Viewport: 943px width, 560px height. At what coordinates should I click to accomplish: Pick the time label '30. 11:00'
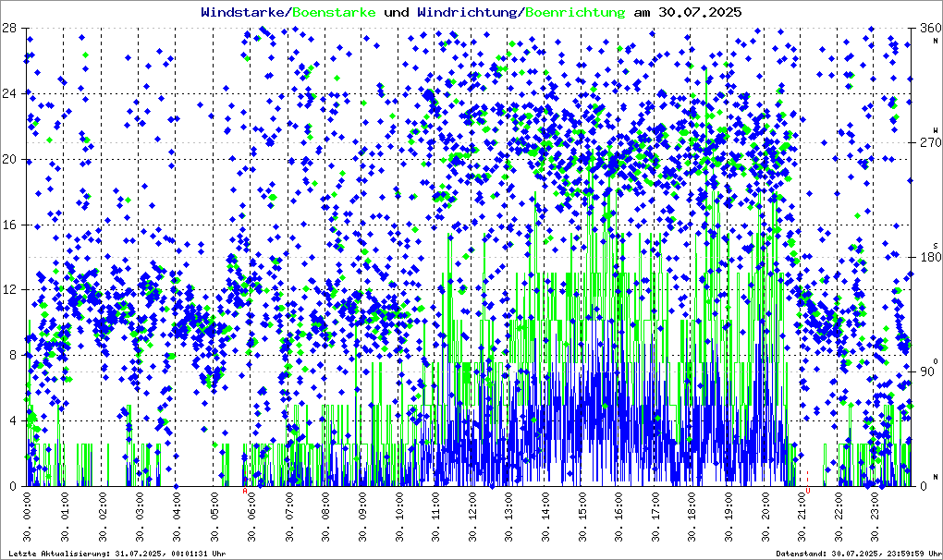(435, 517)
